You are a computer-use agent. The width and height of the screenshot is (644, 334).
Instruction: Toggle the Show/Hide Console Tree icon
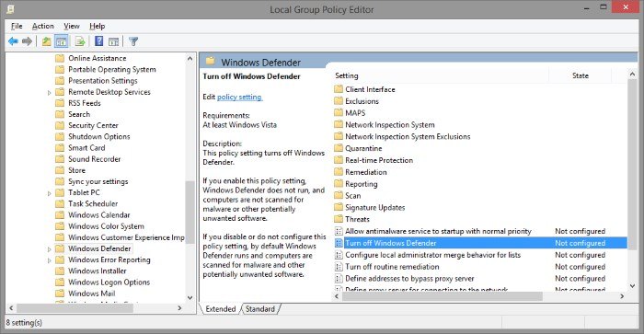click(x=62, y=41)
